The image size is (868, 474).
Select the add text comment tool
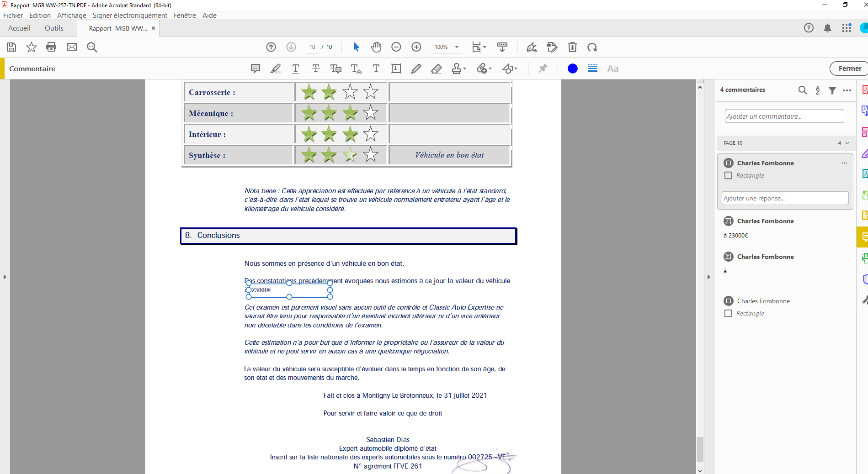tap(376, 68)
